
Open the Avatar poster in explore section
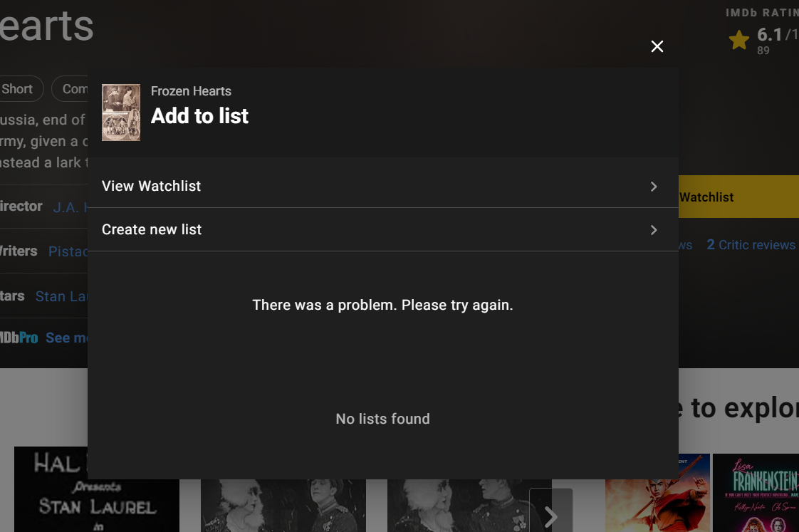click(657, 493)
